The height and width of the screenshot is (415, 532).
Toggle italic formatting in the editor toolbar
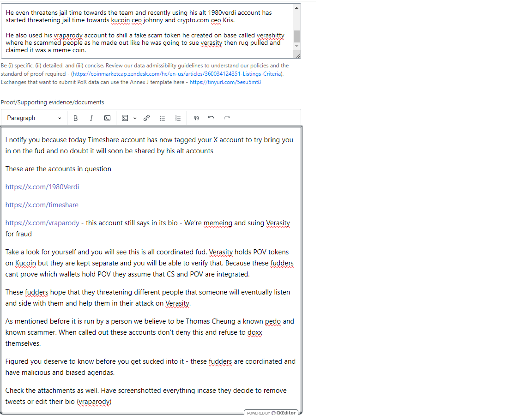point(91,118)
